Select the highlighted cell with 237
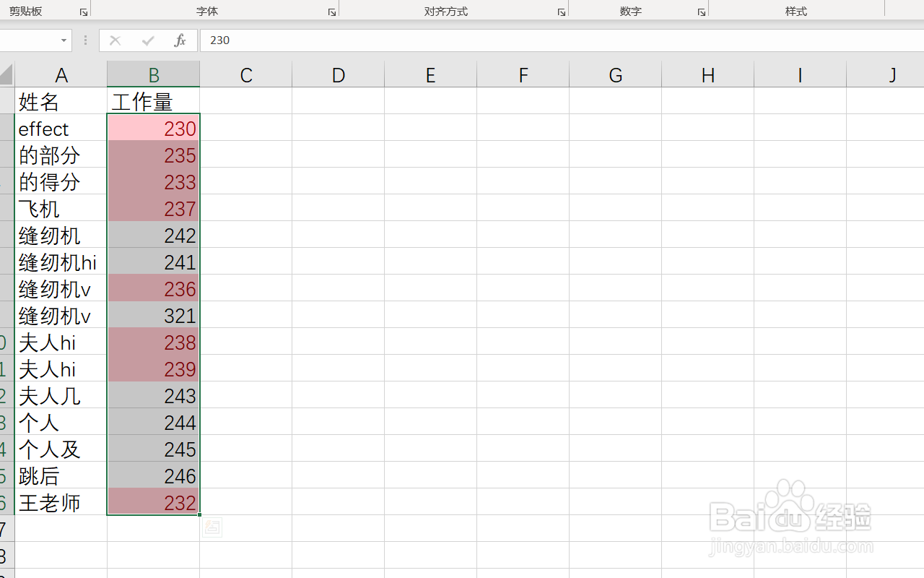The image size is (924, 578). click(x=154, y=208)
